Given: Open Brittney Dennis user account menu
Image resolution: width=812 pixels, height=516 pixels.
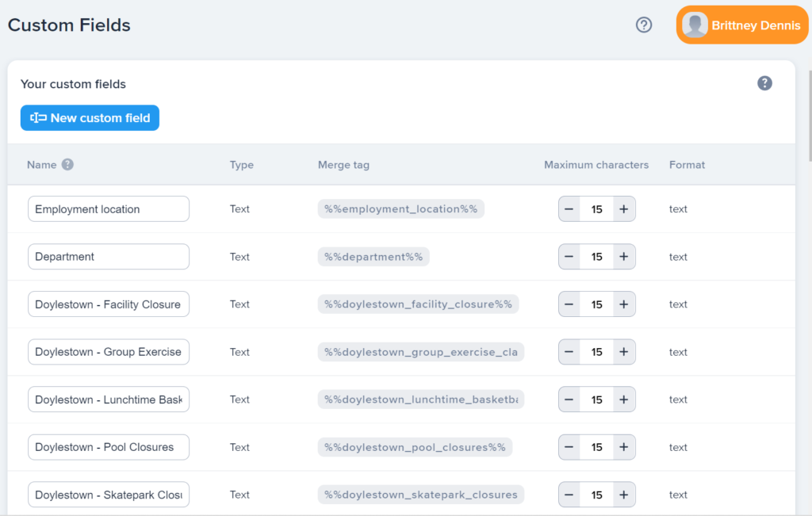Looking at the screenshot, I should tap(741, 25).
